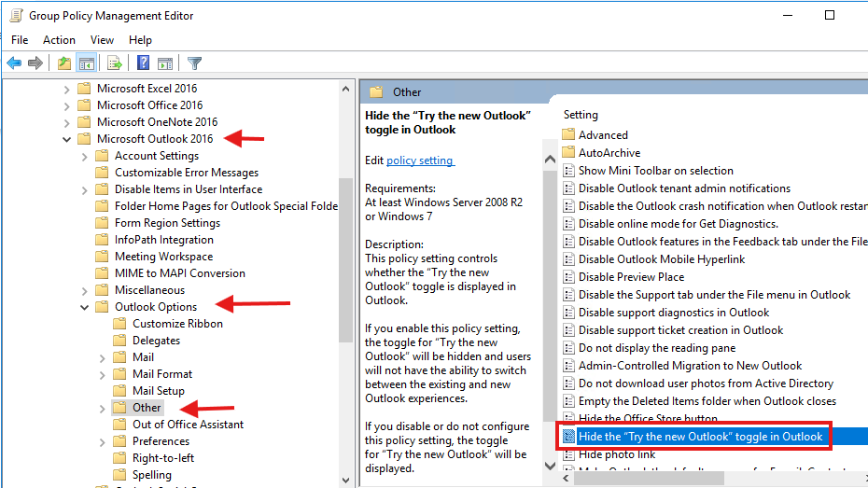
Task: Click the folder icon next to Delegates
Action: click(x=119, y=340)
